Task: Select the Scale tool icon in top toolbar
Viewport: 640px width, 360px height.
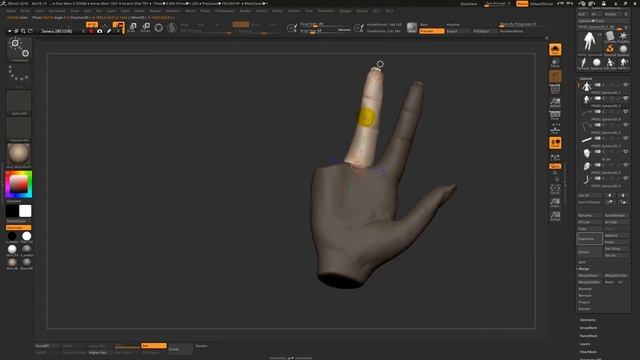Action: coord(145,27)
